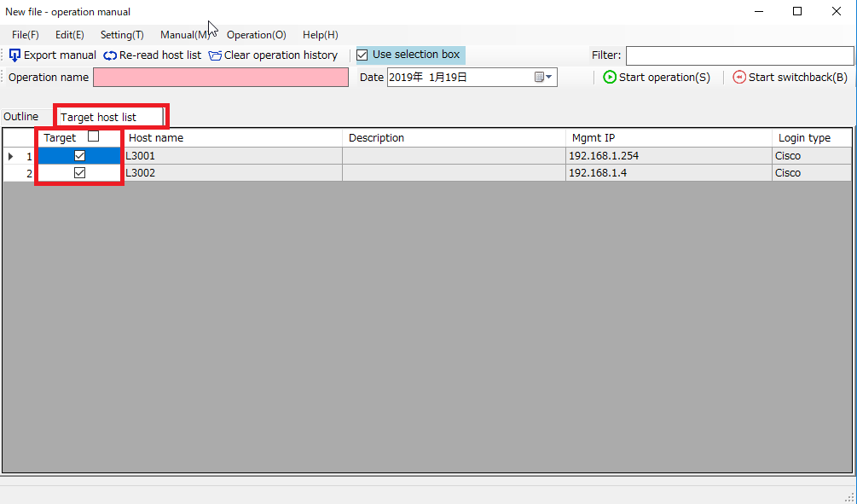Click the pink Operation name input field
857x504 pixels.
pos(221,78)
